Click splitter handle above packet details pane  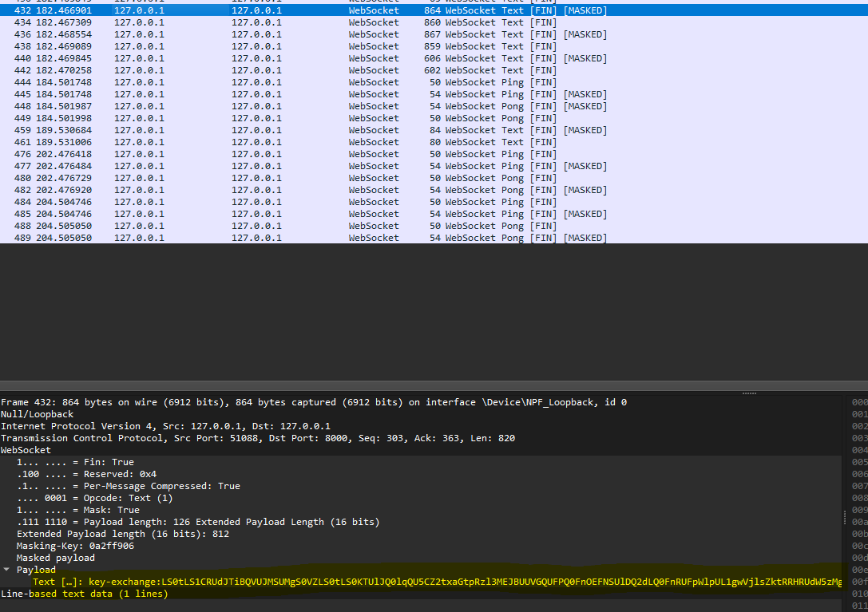click(x=749, y=393)
